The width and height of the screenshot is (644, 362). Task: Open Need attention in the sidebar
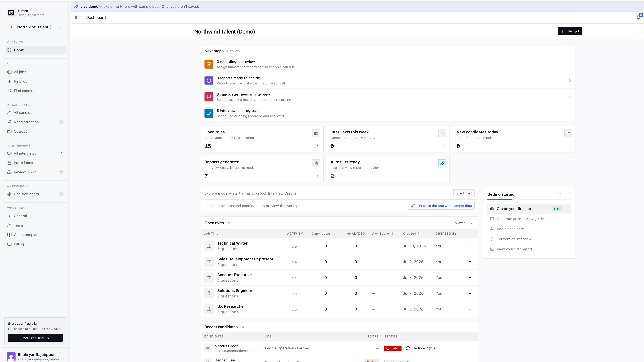tap(35, 122)
